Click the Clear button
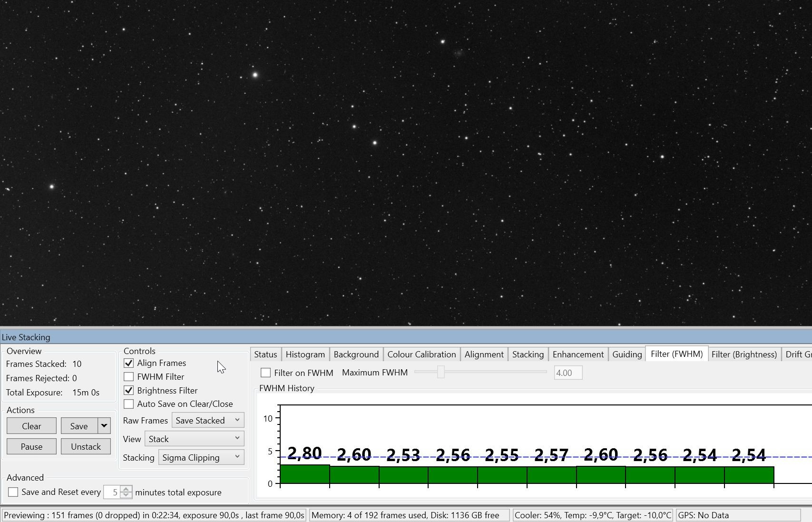This screenshot has width=812, height=522. (31, 426)
